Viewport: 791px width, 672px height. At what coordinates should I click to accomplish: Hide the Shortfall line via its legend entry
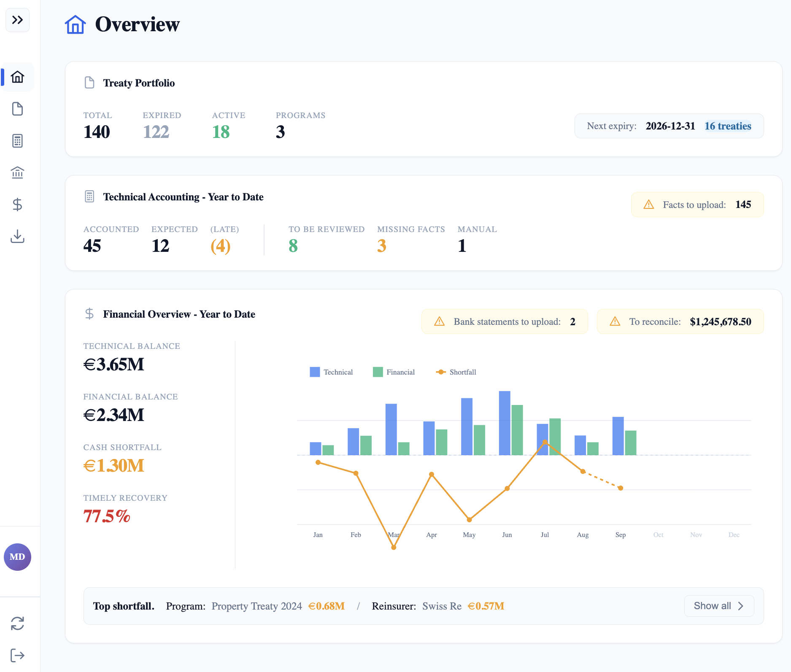pos(456,372)
